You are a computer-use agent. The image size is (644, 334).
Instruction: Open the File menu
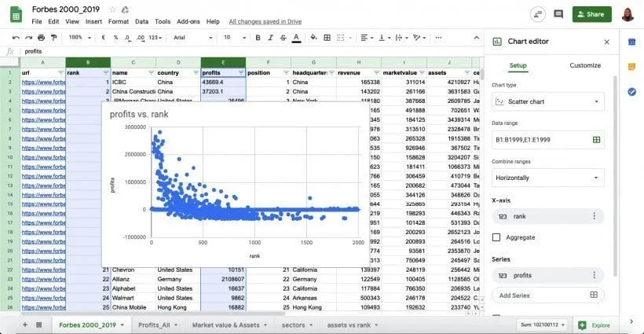tap(37, 21)
